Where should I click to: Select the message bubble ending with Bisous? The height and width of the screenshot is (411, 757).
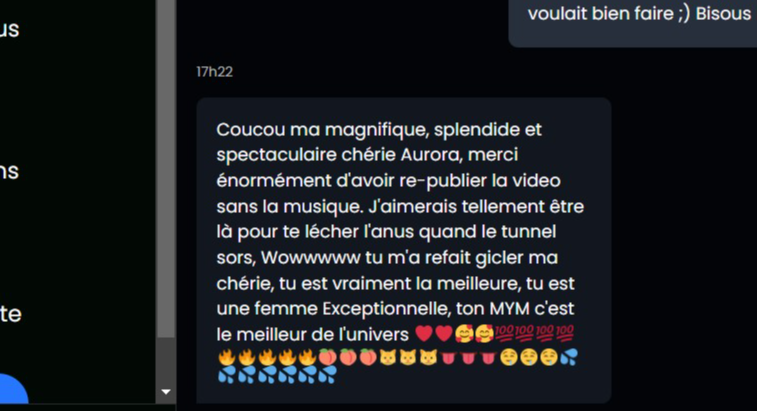click(633, 23)
